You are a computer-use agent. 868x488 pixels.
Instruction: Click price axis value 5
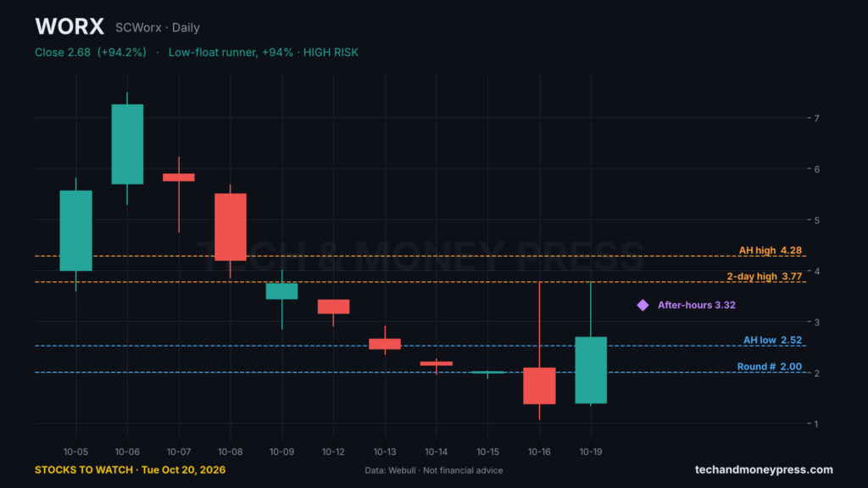(816, 219)
